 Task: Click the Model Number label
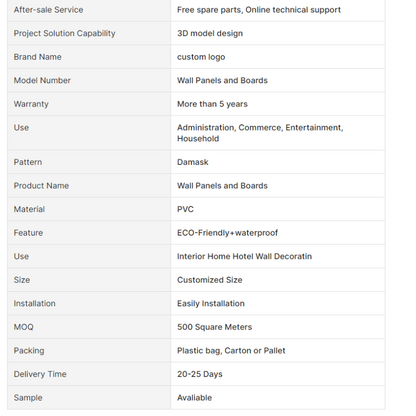click(42, 81)
